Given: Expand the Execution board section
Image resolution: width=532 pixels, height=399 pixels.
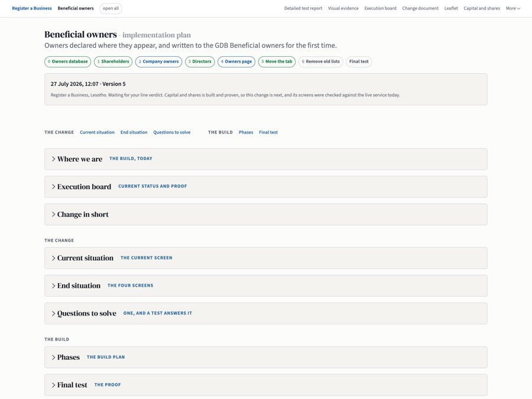Looking at the screenshot, I should coord(265,187).
